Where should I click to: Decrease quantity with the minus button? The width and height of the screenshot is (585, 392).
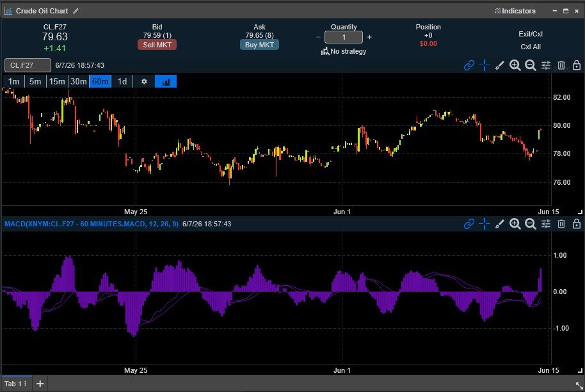318,37
